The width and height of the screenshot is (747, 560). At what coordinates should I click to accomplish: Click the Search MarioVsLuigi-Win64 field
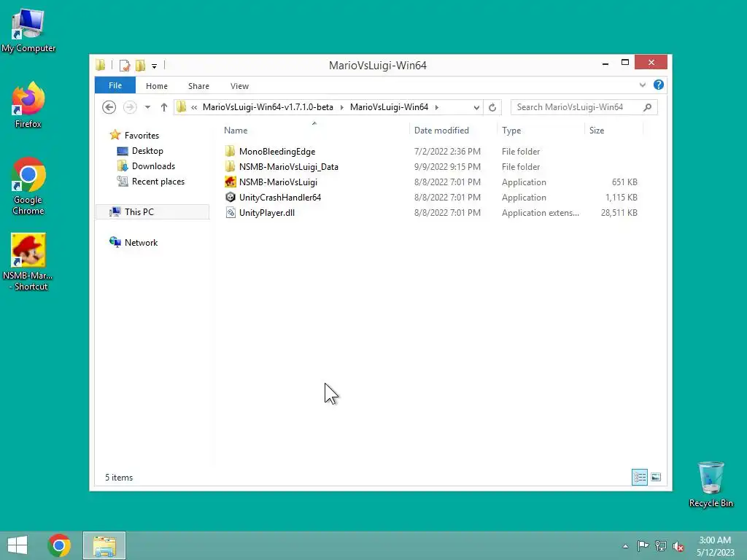click(584, 107)
